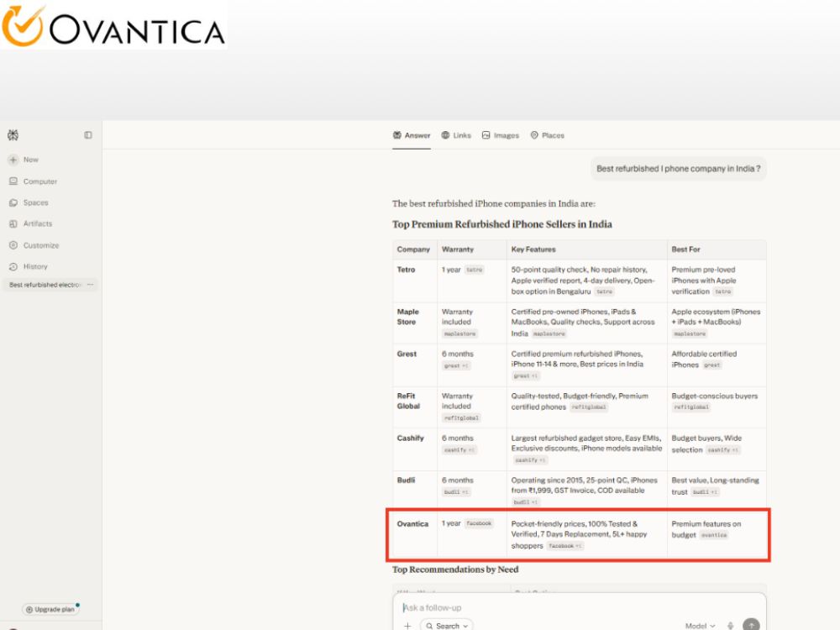Select the Best refurbished electronics history item
The width and height of the screenshot is (840, 630).
(x=45, y=285)
